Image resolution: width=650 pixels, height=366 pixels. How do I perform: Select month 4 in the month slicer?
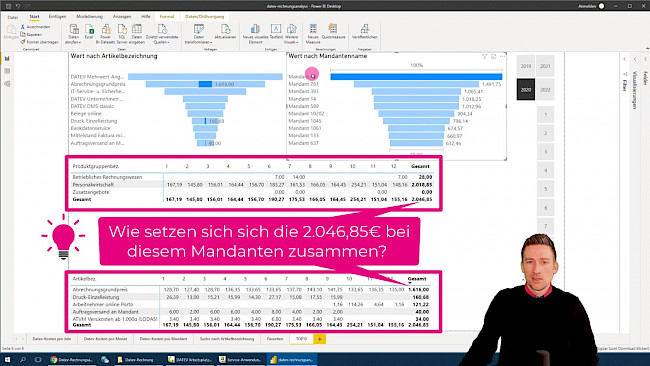coord(546,170)
